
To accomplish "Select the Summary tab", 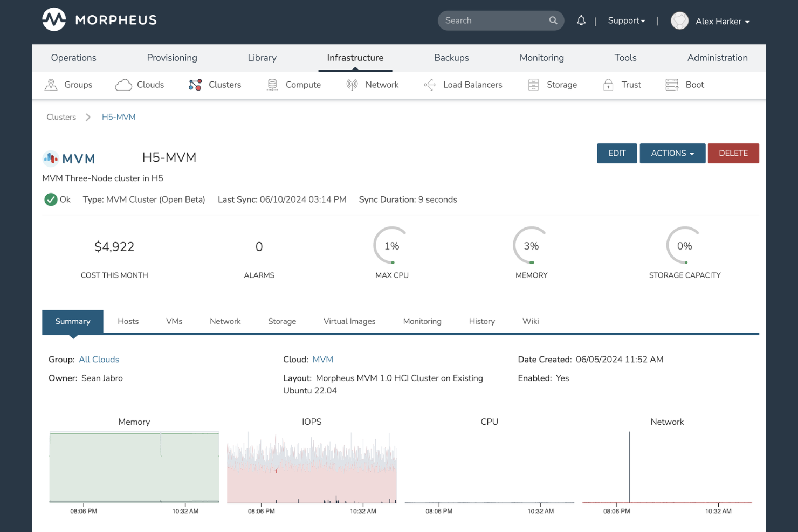I will (73, 321).
